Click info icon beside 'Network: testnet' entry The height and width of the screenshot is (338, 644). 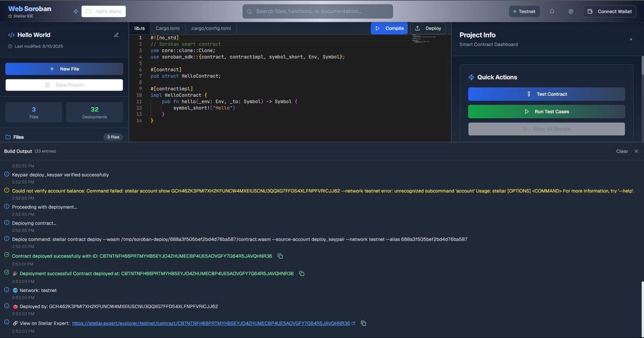(6, 290)
